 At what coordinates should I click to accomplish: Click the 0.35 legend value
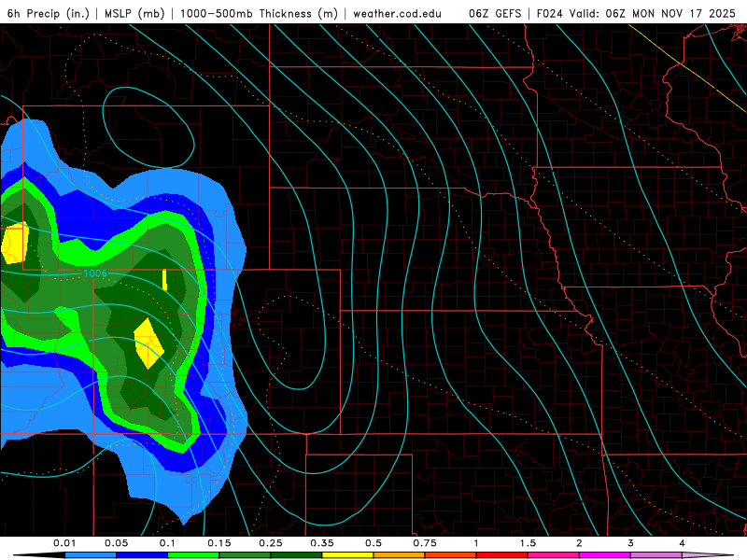coord(322,543)
